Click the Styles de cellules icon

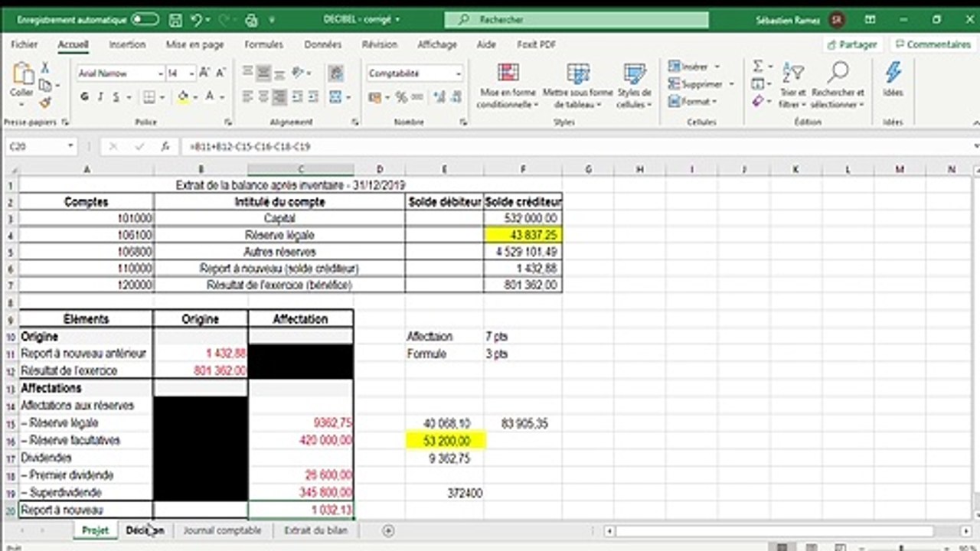point(634,73)
